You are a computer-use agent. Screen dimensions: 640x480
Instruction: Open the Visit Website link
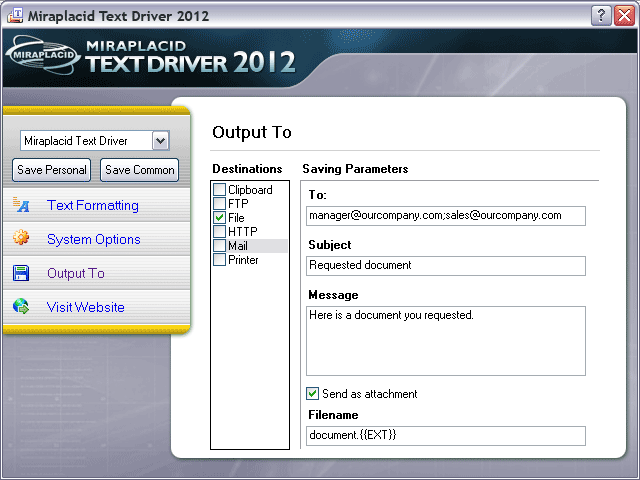[86, 307]
